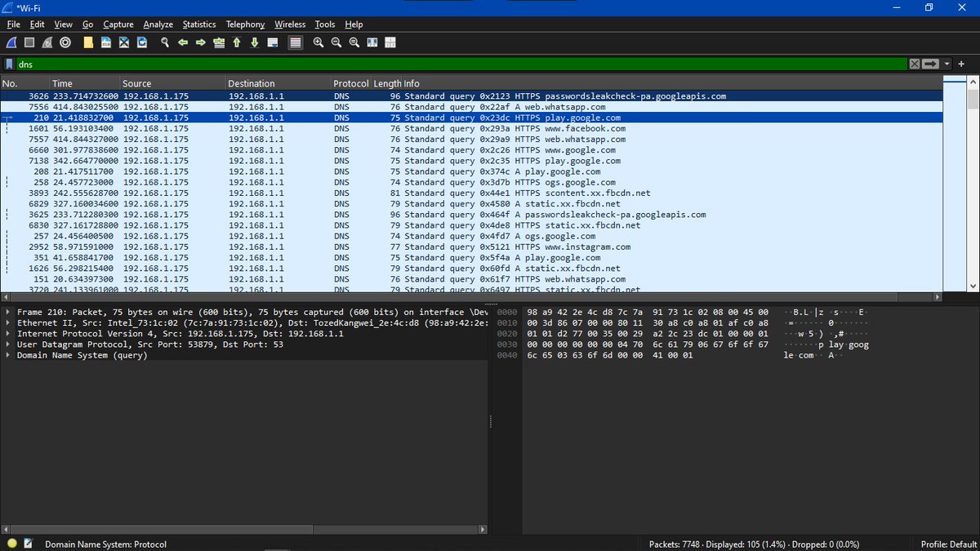Open the Statistics menu
Image resolution: width=980 pixels, height=551 pixels.
198,24
